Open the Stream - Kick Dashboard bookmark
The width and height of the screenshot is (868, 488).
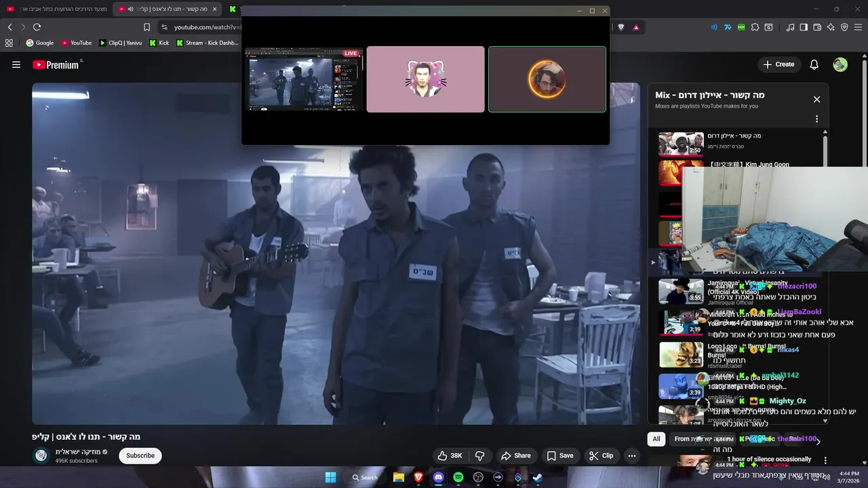207,43
